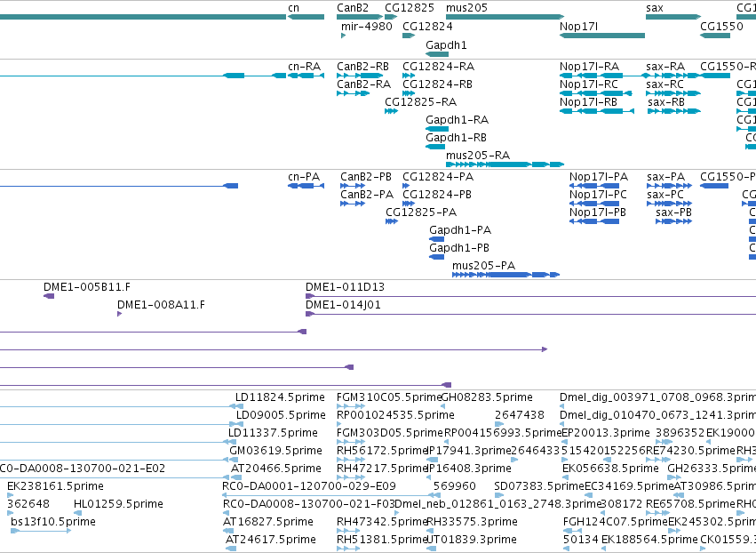Select the GH08283.5prime EST label

pyautogui.click(x=487, y=397)
